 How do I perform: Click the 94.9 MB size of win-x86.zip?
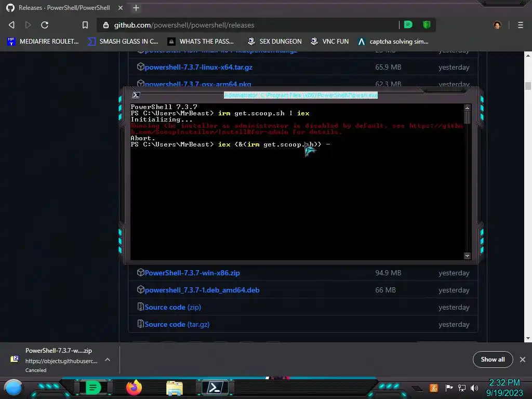[388, 273]
